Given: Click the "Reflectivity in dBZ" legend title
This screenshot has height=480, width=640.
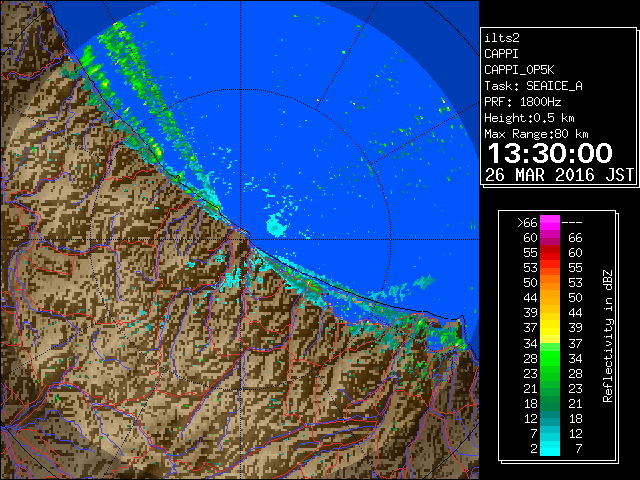Looking at the screenshot, I should [608, 336].
